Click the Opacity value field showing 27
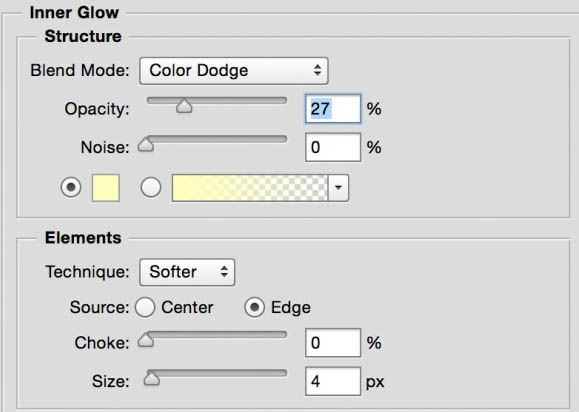579x412 pixels. pyautogui.click(x=333, y=109)
